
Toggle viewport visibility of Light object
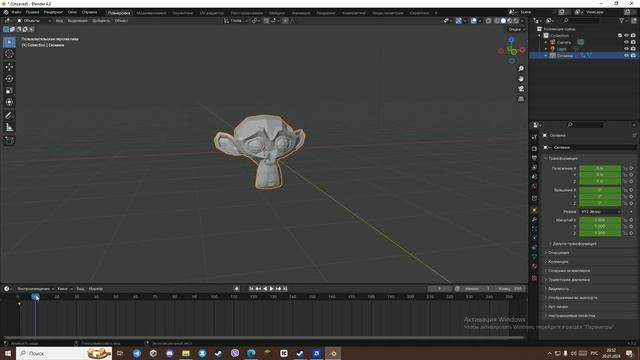tap(627, 49)
